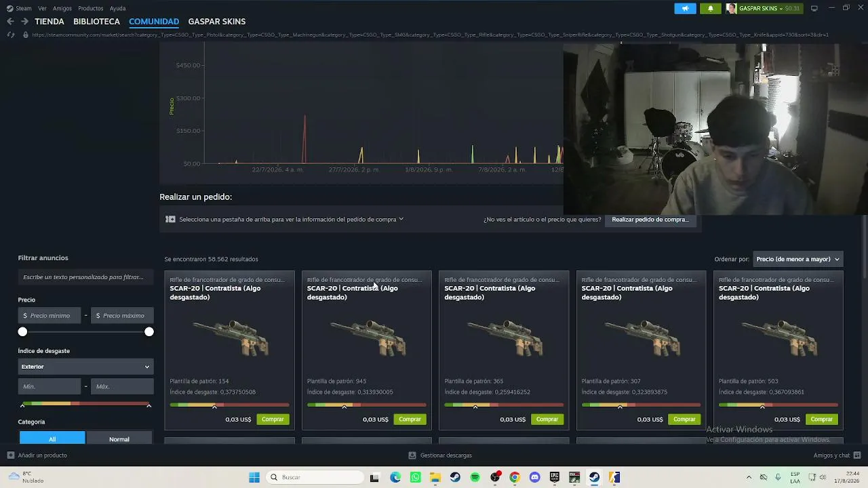Open the Ordenar por price sort dropdown

pos(798,259)
